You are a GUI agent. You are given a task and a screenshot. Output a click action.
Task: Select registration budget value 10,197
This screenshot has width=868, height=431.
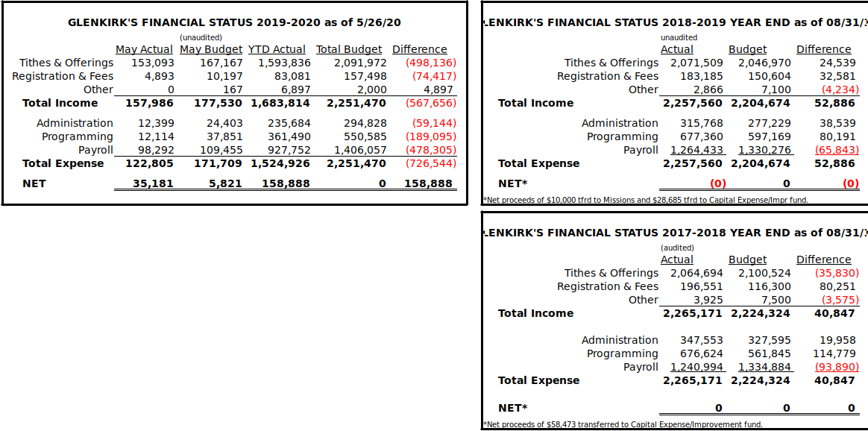pos(224,76)
